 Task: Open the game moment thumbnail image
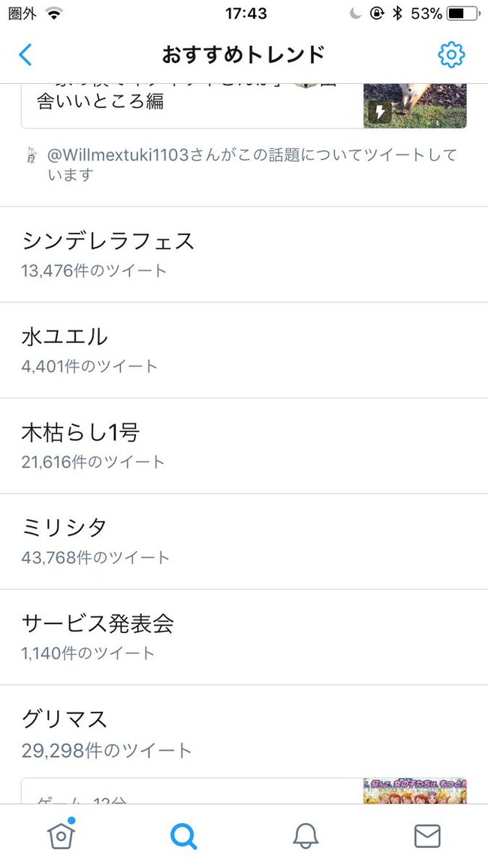415,791
